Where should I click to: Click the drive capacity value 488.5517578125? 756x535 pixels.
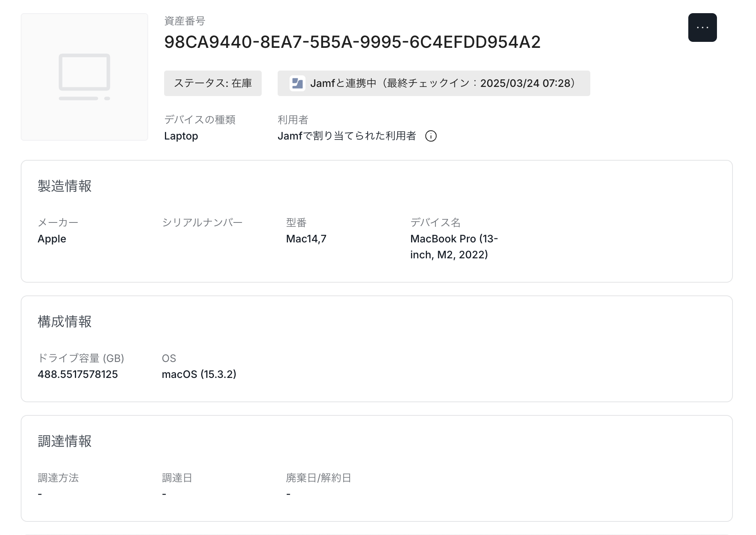[x=78, y=374]
